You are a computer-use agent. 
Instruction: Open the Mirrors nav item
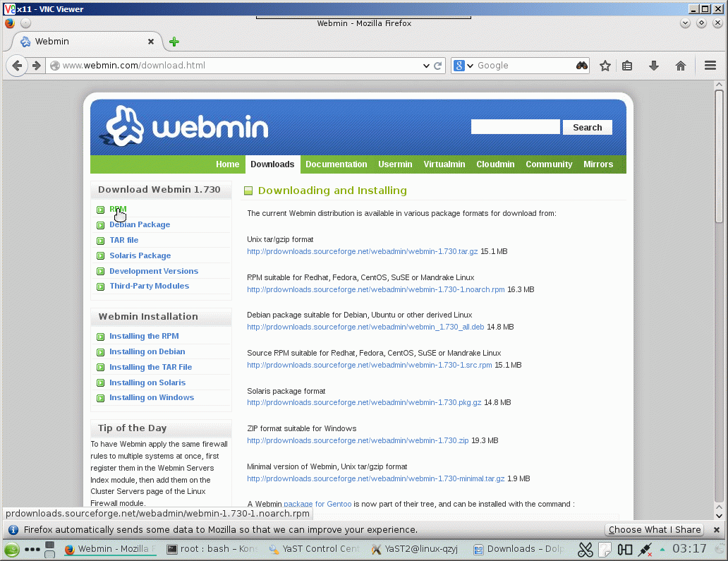598,164
